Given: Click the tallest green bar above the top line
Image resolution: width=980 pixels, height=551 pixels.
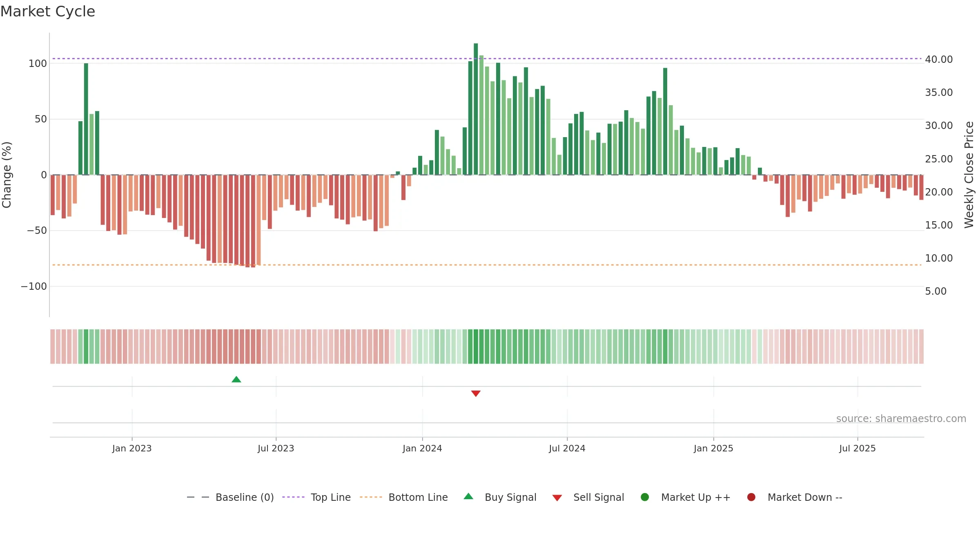Looking at the screenshot, I should (x=476, y=109).
